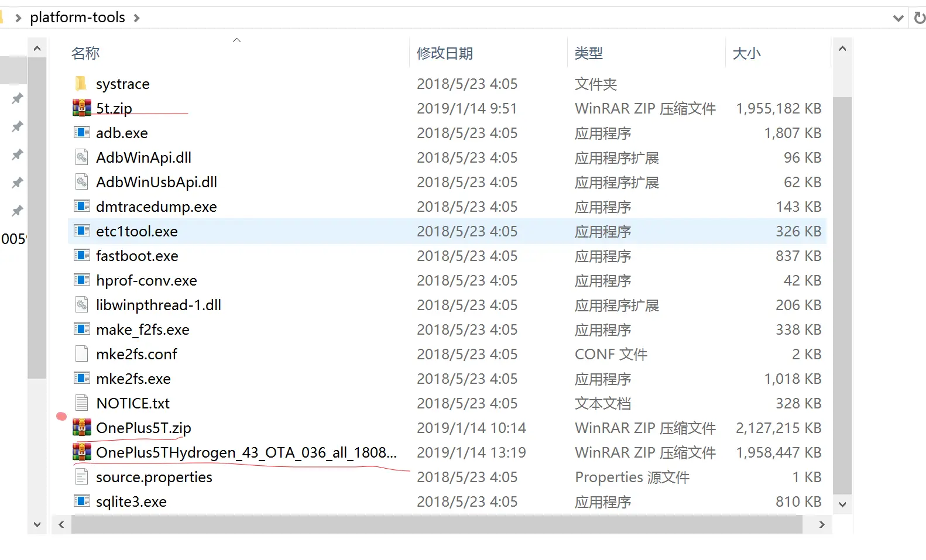
Task: Click the fastboot.exe application icon
Action: click(x=81, y=256)
